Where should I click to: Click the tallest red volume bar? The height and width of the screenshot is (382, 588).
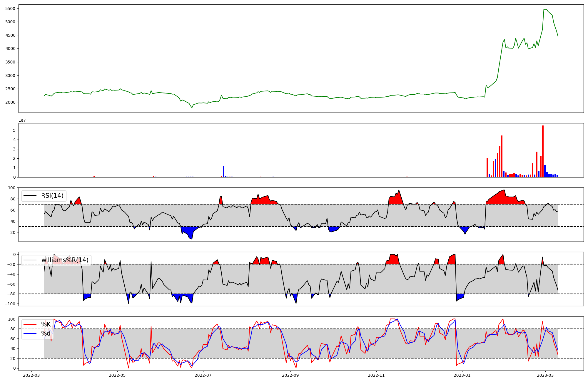(543, 151)
